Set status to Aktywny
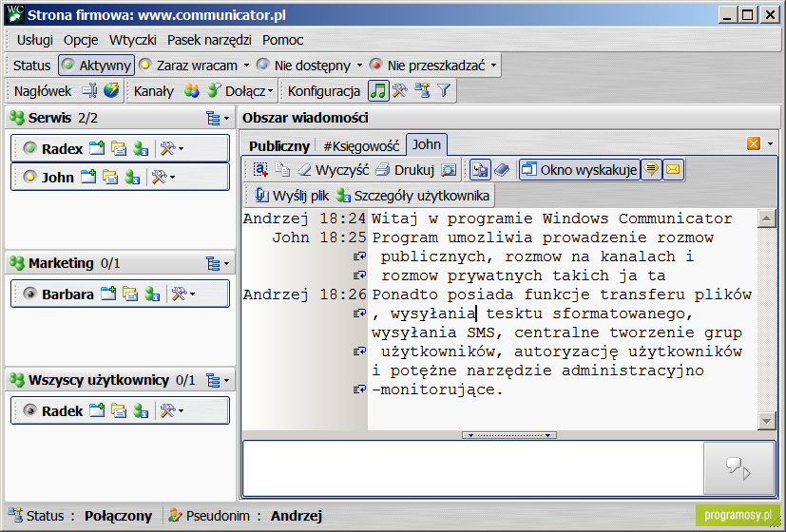786x532 pixels. [x=97, y=66]
